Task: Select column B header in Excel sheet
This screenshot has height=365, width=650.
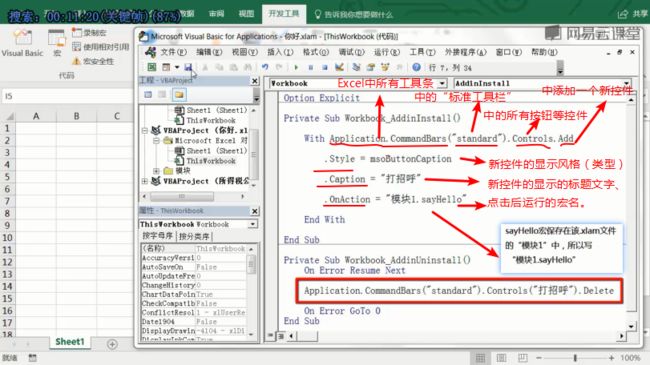Action: tap(76, 116)
